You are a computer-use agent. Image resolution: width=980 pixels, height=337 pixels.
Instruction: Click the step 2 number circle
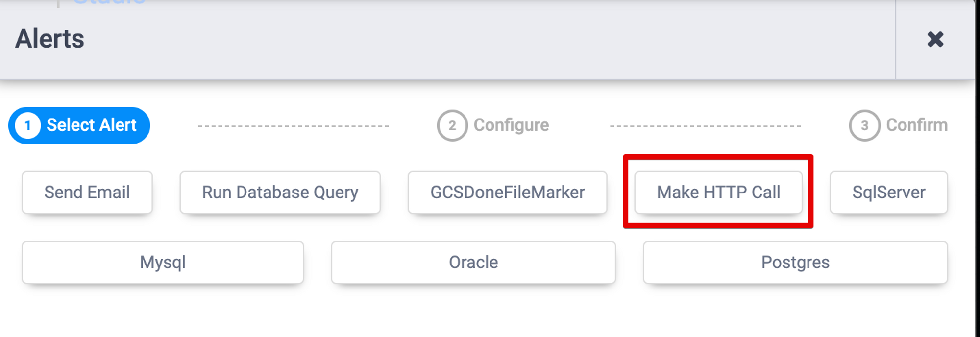(x=452, y=126)
